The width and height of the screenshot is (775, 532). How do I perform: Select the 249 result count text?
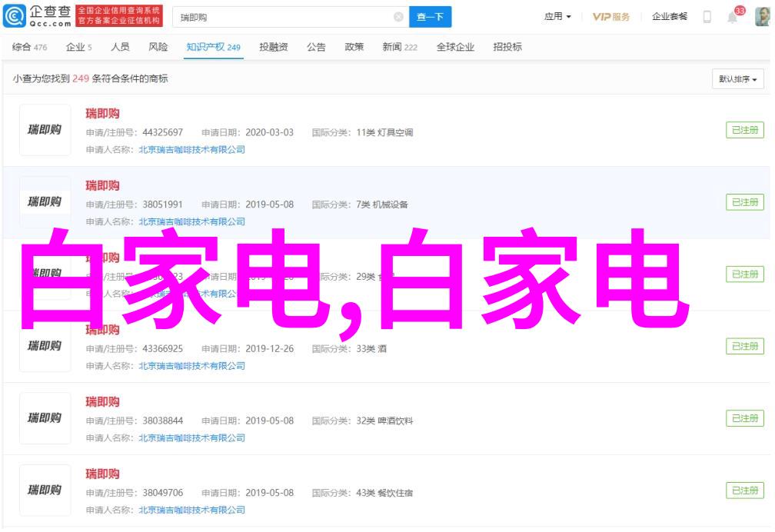pyautogui.click(x=81, y=78)
